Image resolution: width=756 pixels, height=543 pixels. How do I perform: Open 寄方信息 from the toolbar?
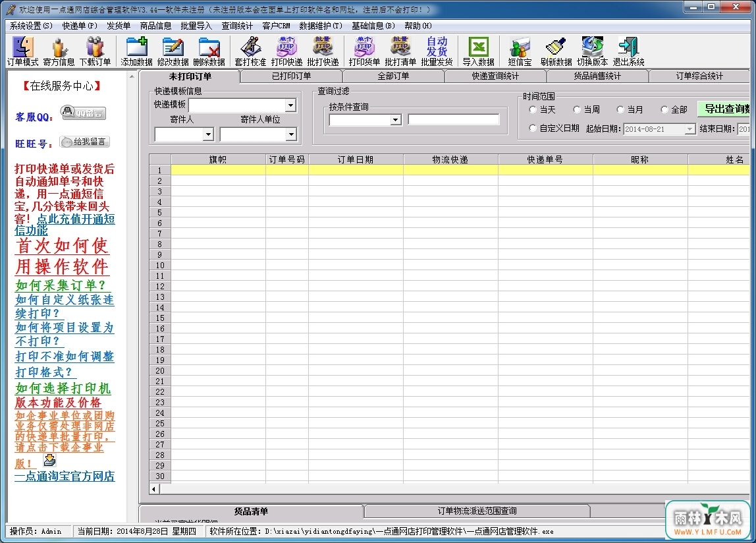point(59,51)
